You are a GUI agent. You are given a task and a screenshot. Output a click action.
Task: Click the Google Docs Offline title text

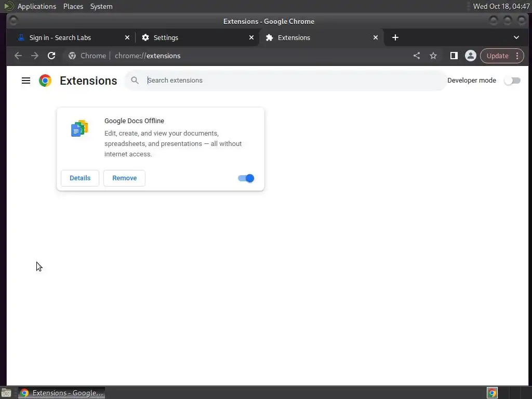[135, 121]
